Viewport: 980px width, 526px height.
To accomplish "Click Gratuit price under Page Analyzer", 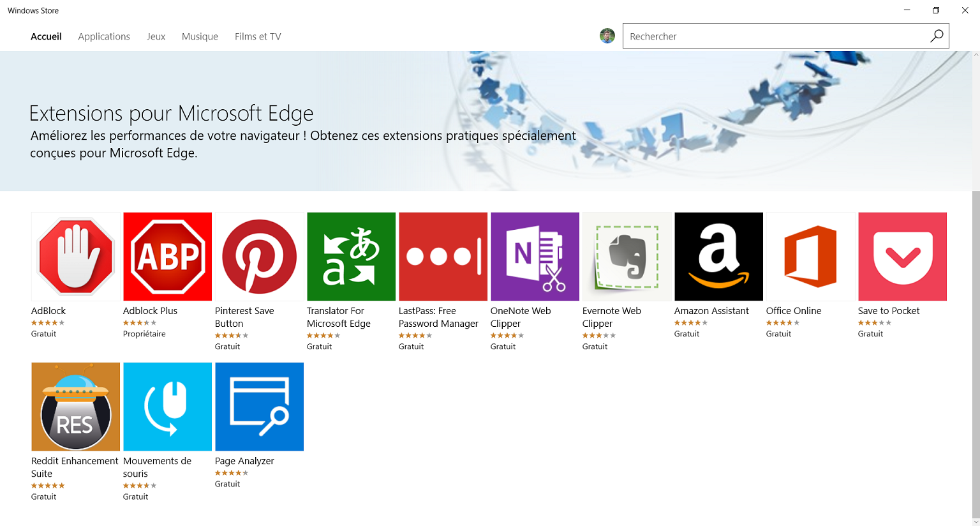I will (228, 484).
